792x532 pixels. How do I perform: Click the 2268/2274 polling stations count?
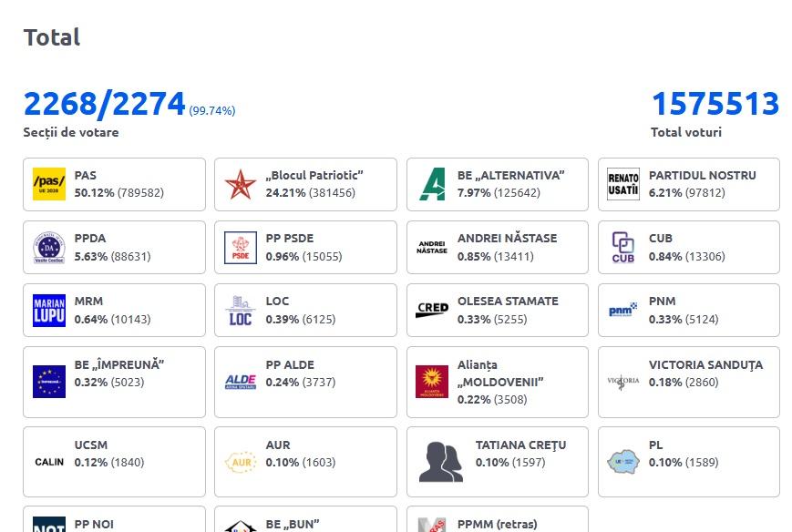tap(105, 104)
